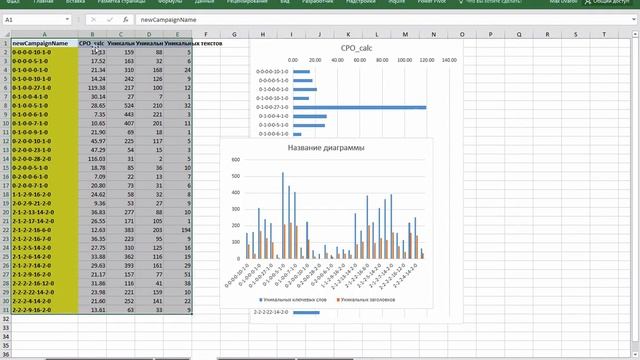Viewport: 640px width, 360px height.
Task: Click cell A18 with 1-1-2-9-16-2-0
Action: click(x=44, y=194)
